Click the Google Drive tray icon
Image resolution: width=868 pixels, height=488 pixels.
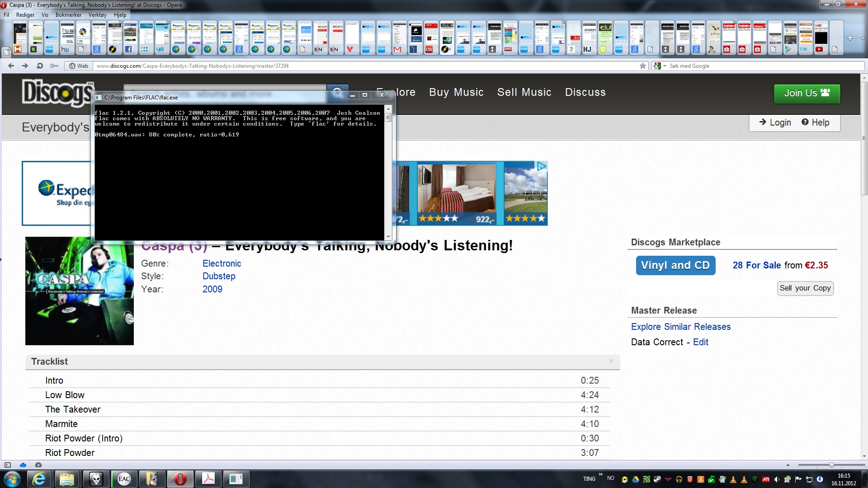[x=636, y=479]
